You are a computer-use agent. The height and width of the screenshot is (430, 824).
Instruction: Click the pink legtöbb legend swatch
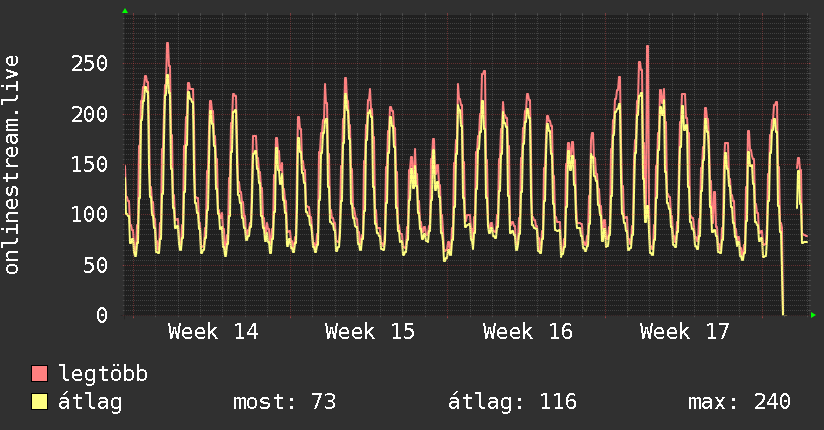[39, 374]
